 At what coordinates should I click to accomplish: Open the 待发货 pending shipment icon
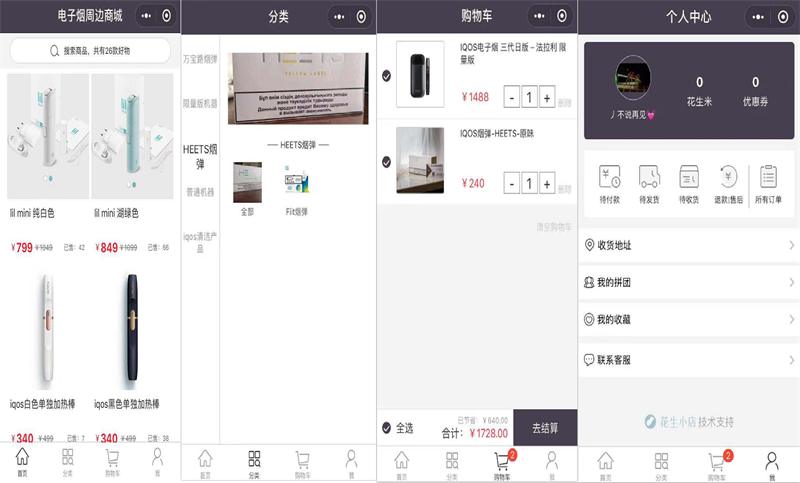[x=649, y=178]
